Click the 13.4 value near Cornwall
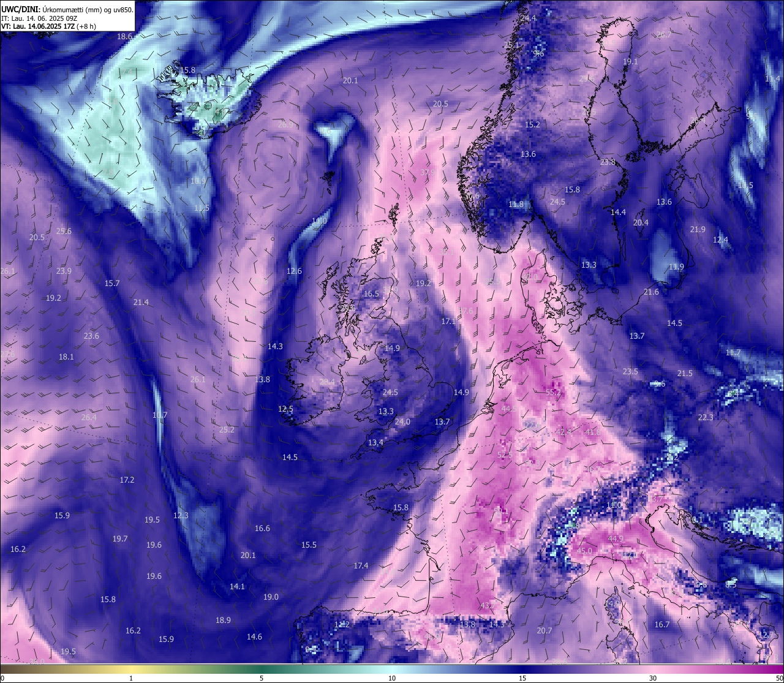Screen dimensions: 784x683 coord(375,442)
